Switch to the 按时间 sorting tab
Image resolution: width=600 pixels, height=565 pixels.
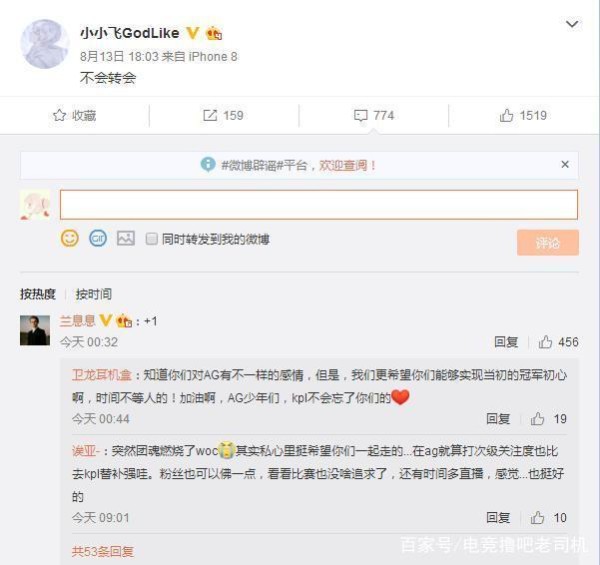(x=94, y=294)
